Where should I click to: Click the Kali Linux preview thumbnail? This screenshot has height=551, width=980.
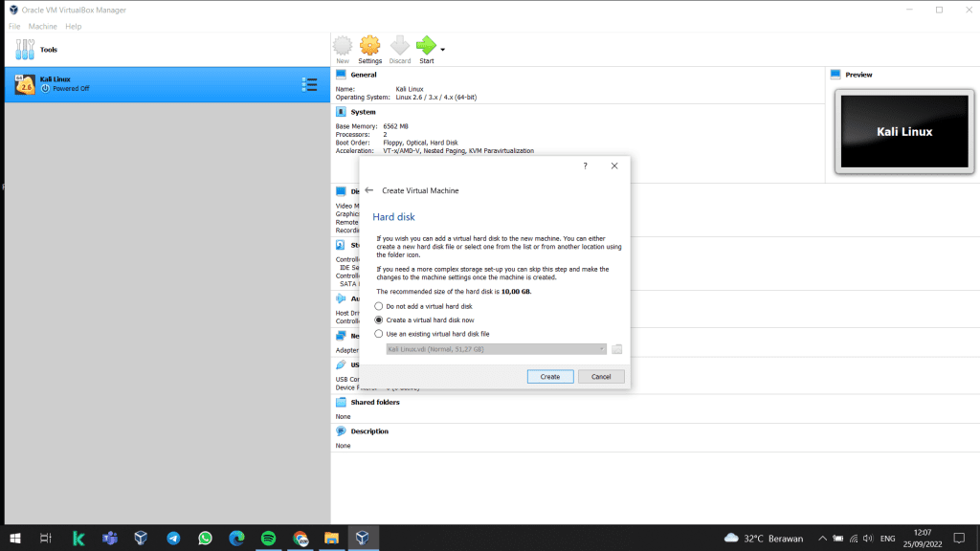(x=904, y=132)
